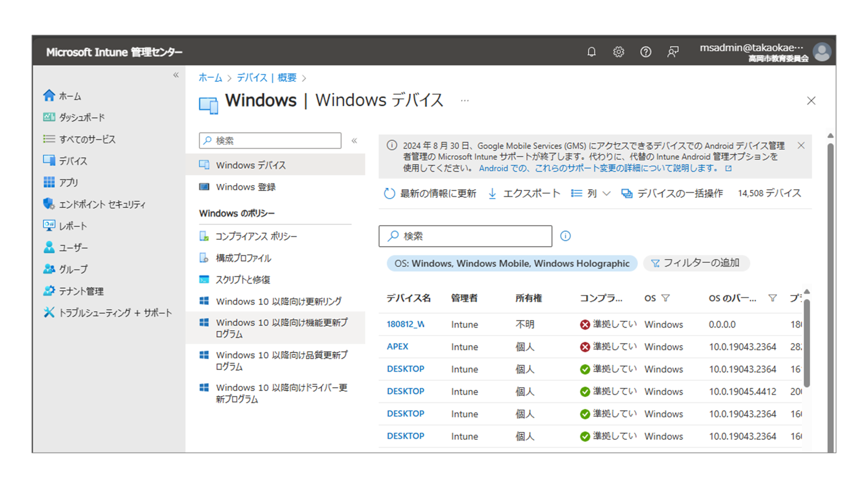This screenshot has width=868, height=488.
Task: Click the device list search field
Action: coord(465,236)
